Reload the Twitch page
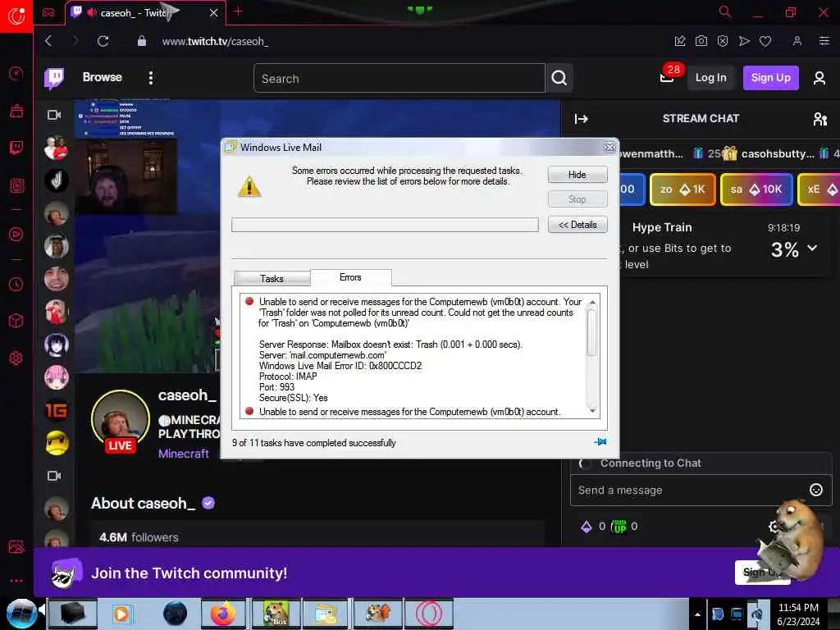Viewport: 840px width, 630px height. point(103,41)
